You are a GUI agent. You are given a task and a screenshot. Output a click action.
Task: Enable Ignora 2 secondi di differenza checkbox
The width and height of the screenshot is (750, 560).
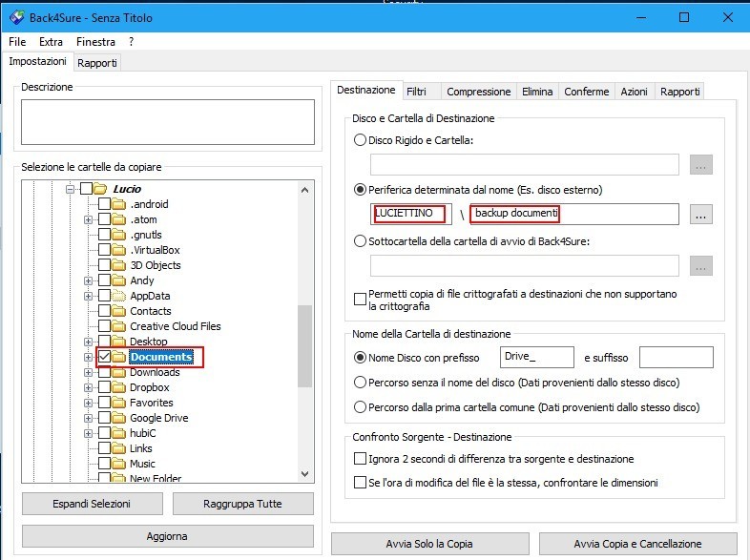(x=360, y=459)
